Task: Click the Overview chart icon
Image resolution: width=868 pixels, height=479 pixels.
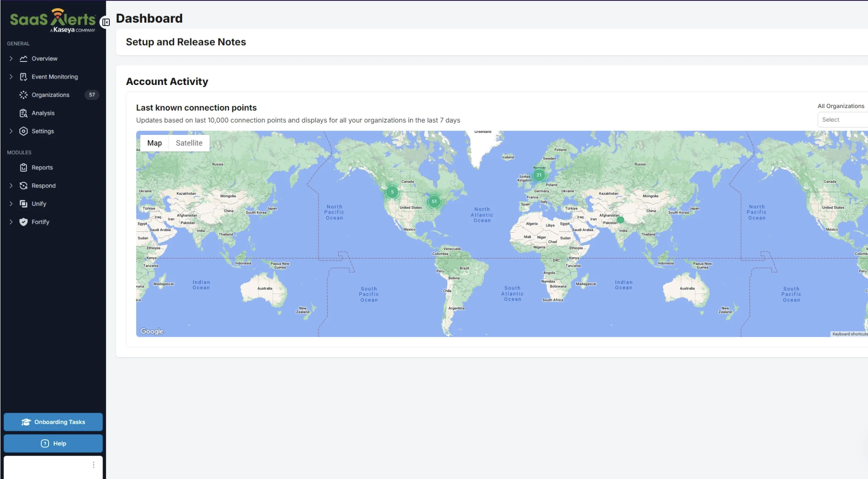Action: 23,58
